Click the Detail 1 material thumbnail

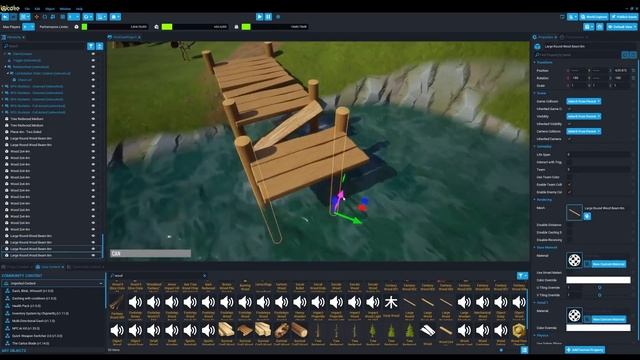tap(574, 315)
